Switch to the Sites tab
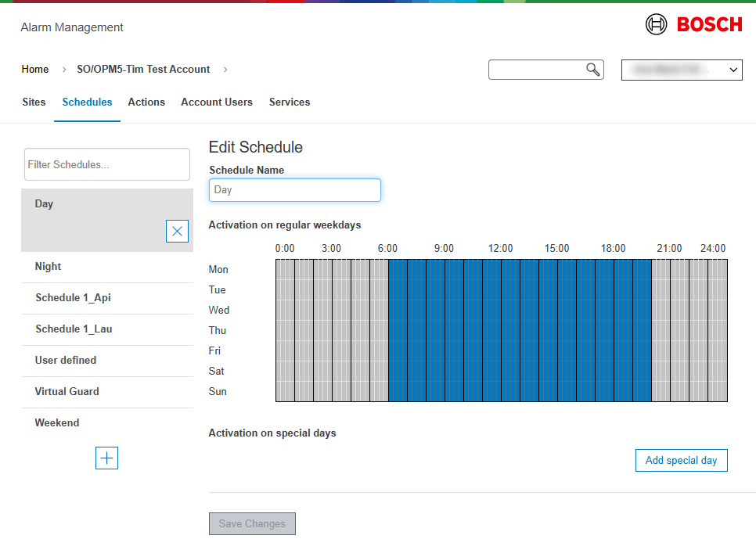The height and width of the screenshot is (557, 756). pos(34,102)
